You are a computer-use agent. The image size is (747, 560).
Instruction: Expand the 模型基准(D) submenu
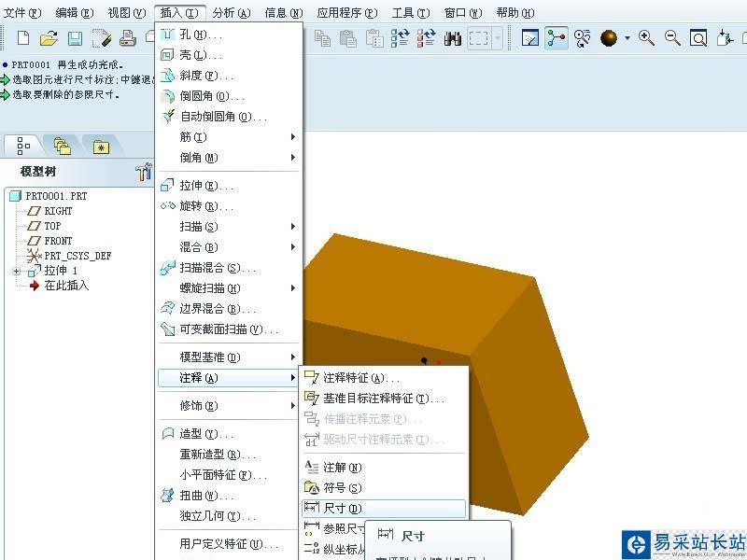coord(229,357)
